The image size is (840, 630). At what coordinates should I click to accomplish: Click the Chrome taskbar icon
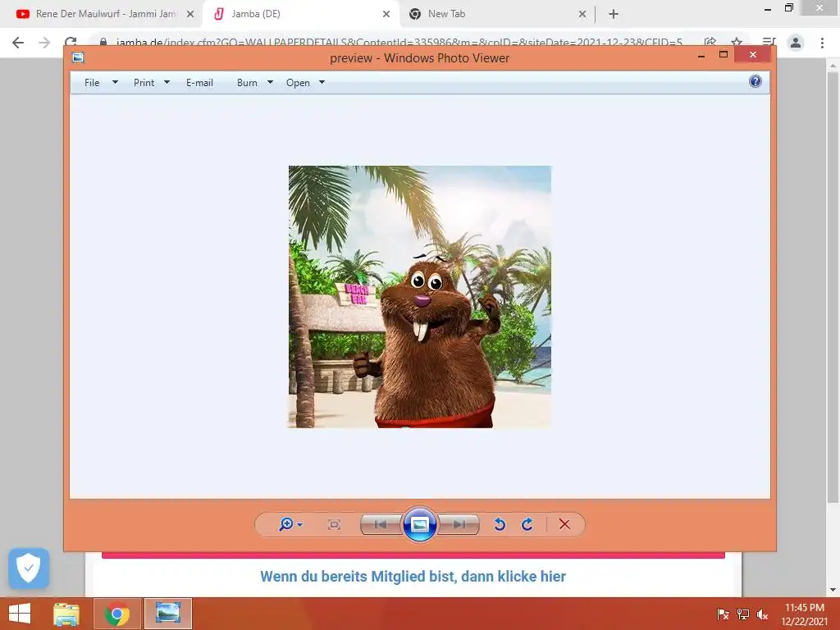click(117, 614)
